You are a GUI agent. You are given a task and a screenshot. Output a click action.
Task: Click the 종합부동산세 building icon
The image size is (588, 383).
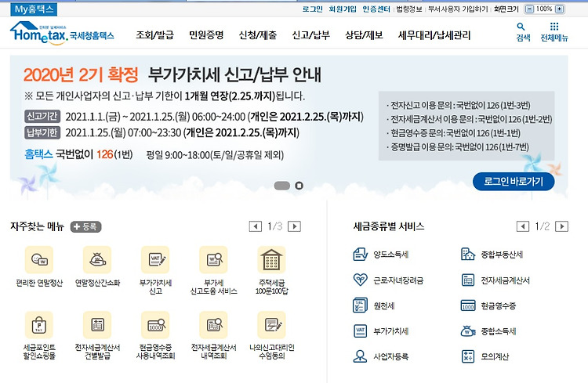[x=468, y=255]
